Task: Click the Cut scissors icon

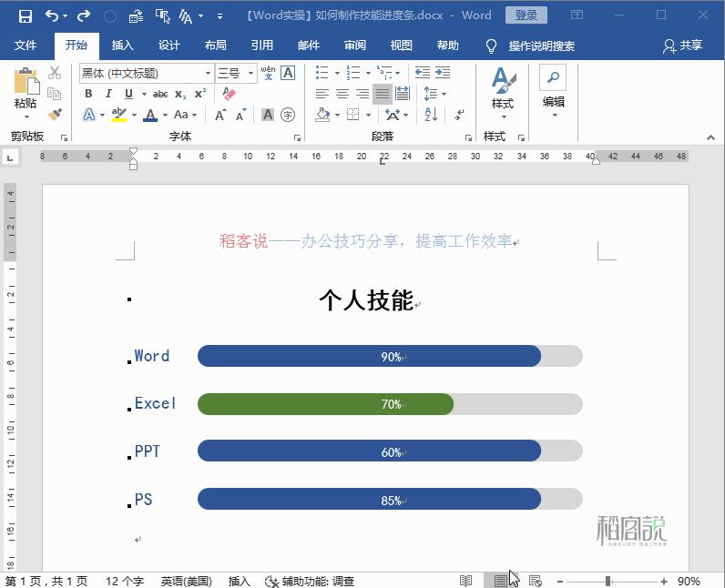Action: pyautogui.click(x=55, y=73)
